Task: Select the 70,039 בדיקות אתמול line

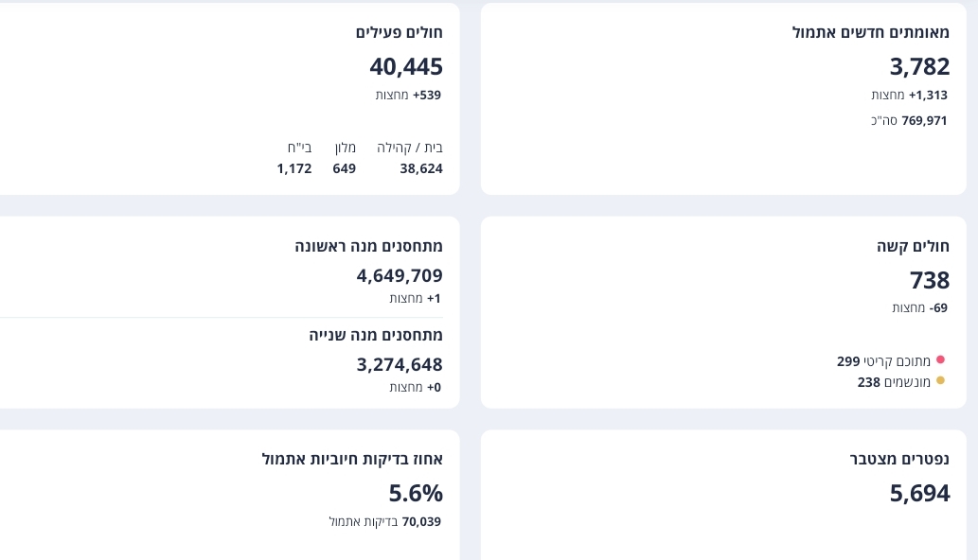Action: tap(384, 521)
